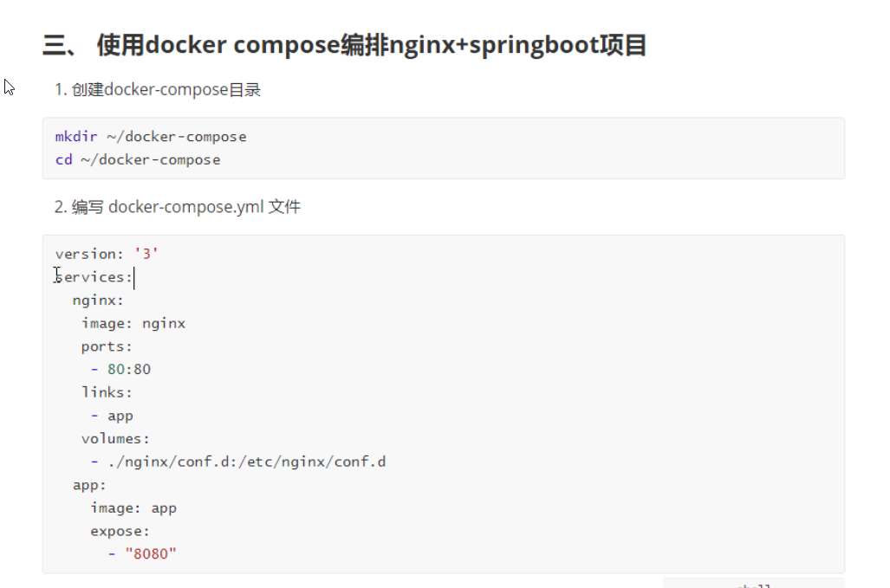The width and height of the screenshot is (890, 588).
Task: Click the version: '3' line
Action: (x=107, y=254)
